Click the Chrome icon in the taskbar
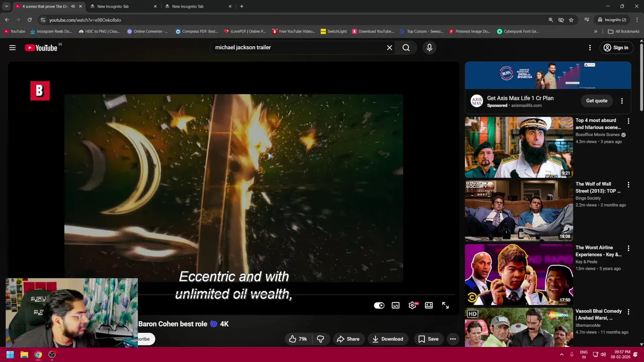 tap(38, 354)
